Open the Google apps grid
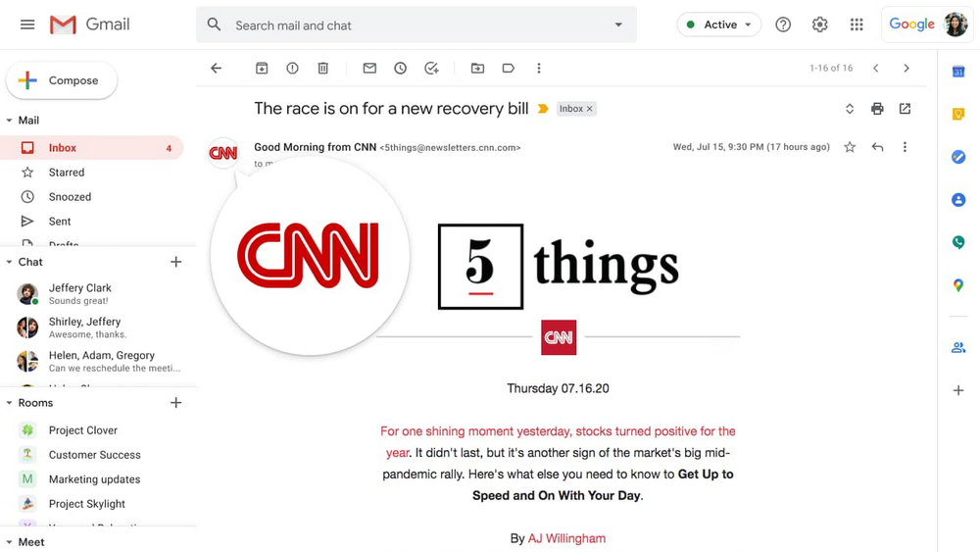 click(x=857, y=25)
